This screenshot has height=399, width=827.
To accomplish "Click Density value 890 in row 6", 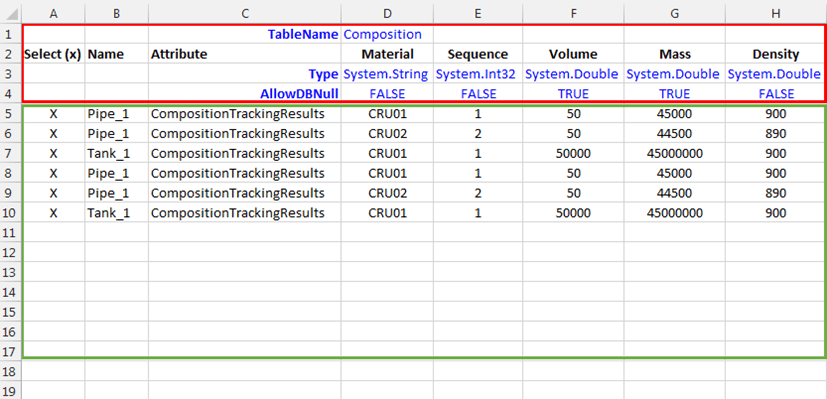I will point(776,134).
